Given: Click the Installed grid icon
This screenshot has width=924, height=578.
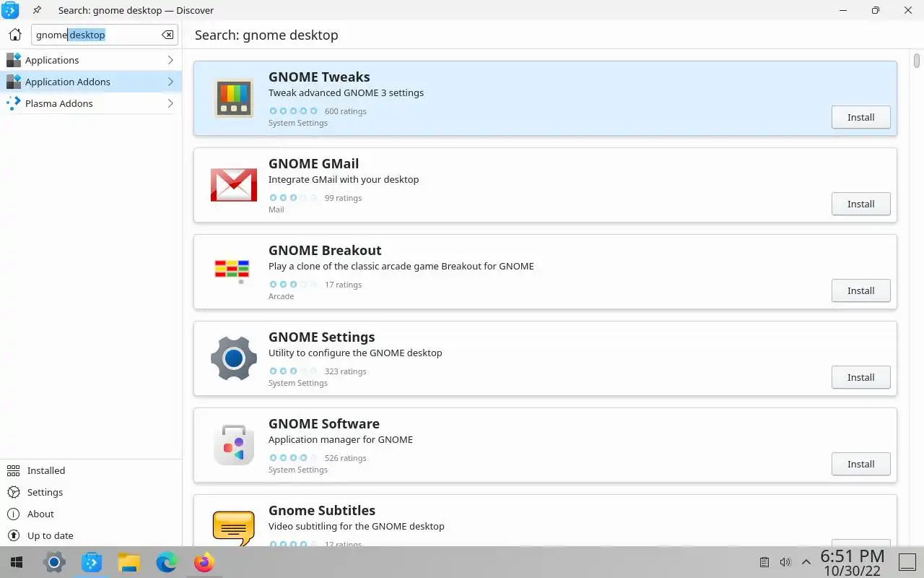Looking at the screenshot, I should [x=13, y=470].
